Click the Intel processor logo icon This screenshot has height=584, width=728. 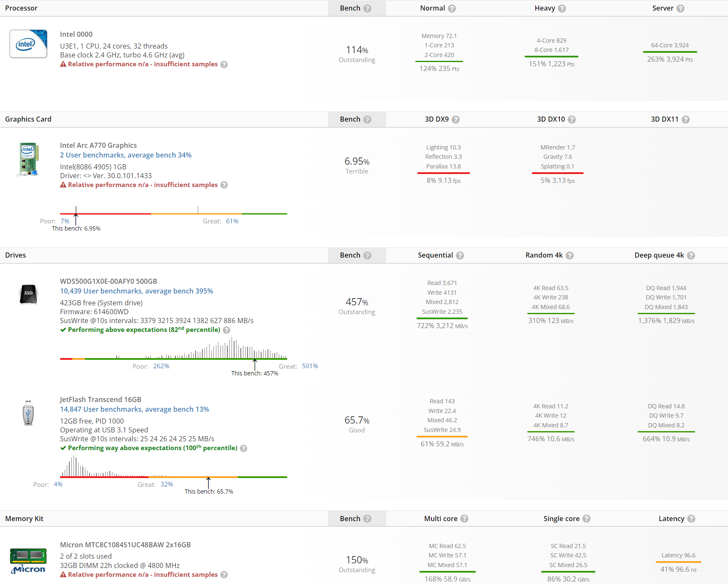point(28,44)
